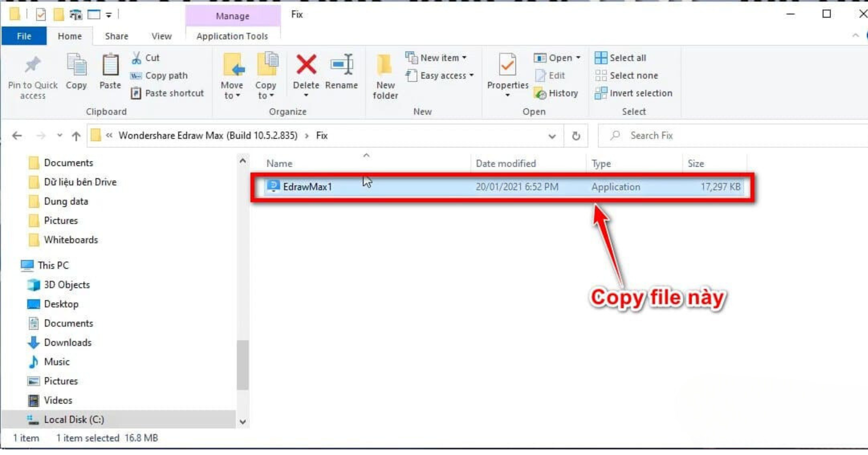Go back to previous folder
This screenshot has width=868, height=455.
[17, 136]
